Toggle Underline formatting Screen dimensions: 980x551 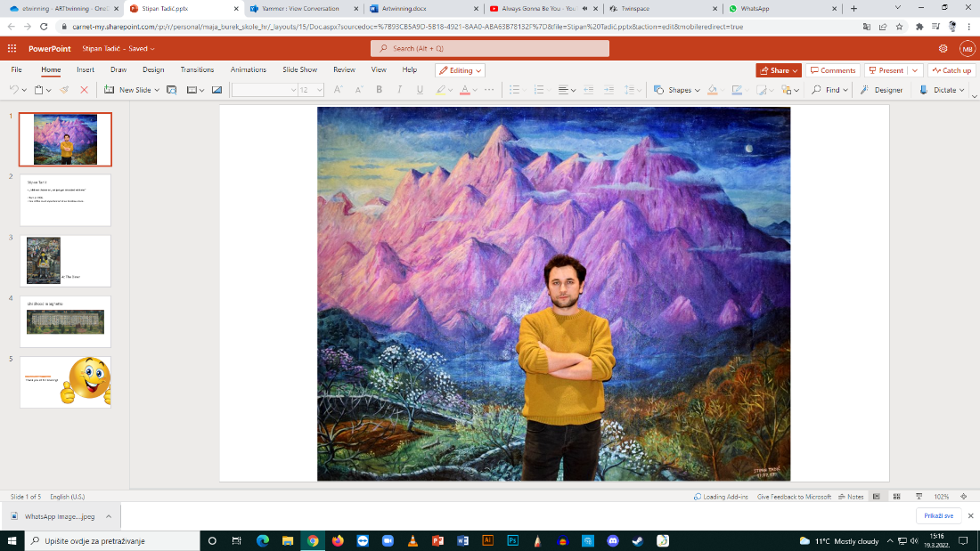point(420,90)
